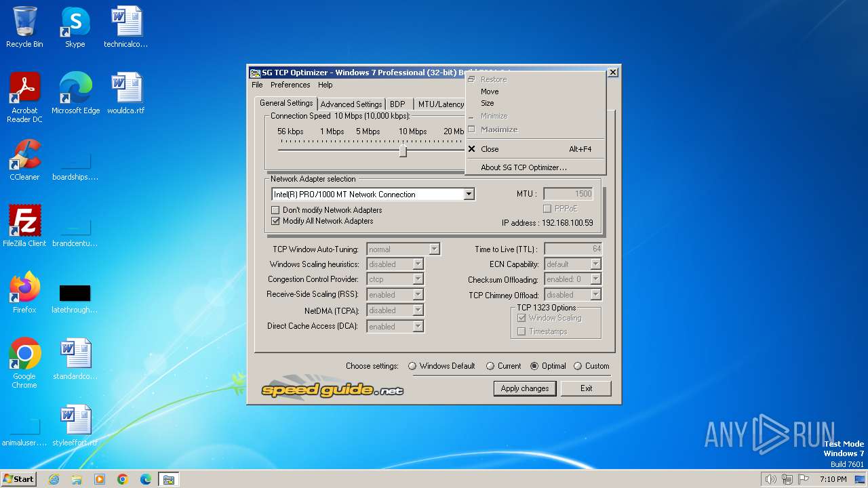This screenshot has width=868, height=488.
Task: Click the MTU value field
Action: pos(568,194)
